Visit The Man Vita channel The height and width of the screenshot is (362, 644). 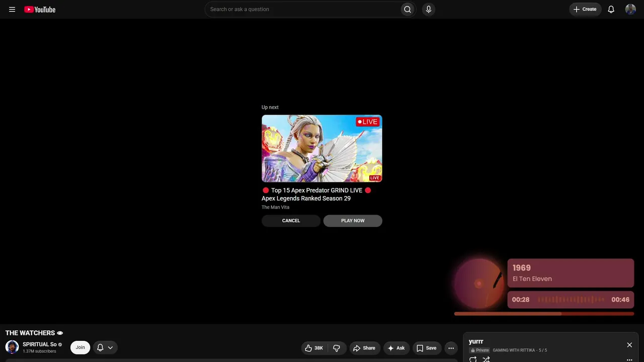[275, 207]
